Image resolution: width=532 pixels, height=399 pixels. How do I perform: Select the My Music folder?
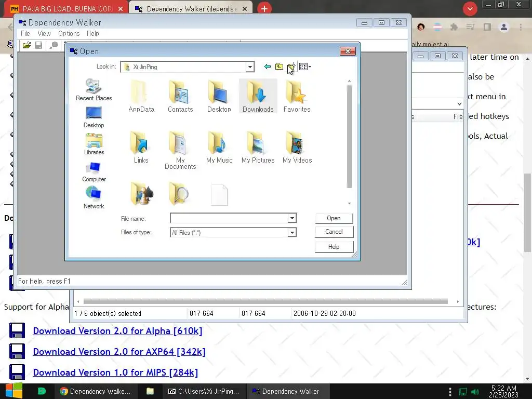219,147
